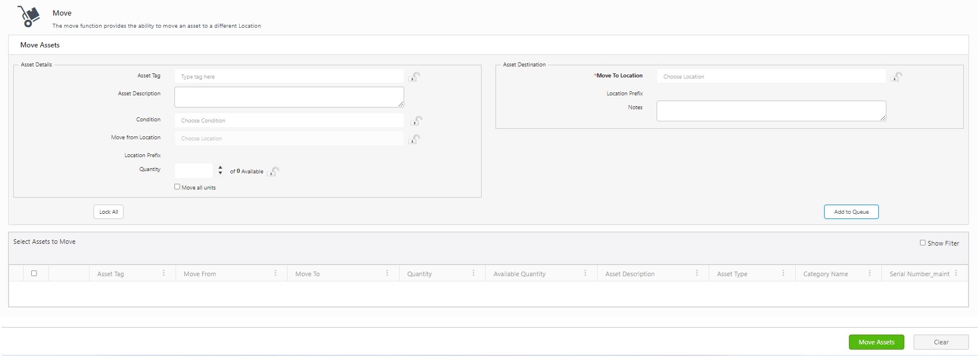Click lock icon next to Move from Location
Image resolution: width=980 pixels, height=360 pixels.
click(x=414, y=139)
